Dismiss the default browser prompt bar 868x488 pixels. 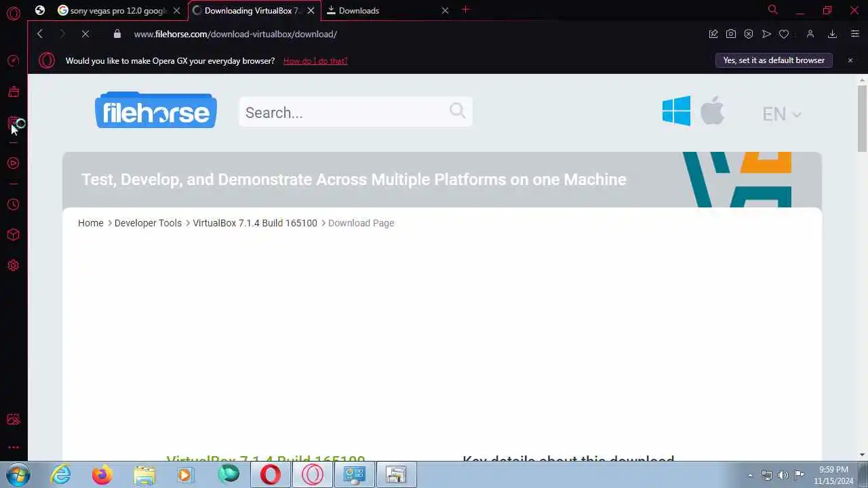coord(850,60)
